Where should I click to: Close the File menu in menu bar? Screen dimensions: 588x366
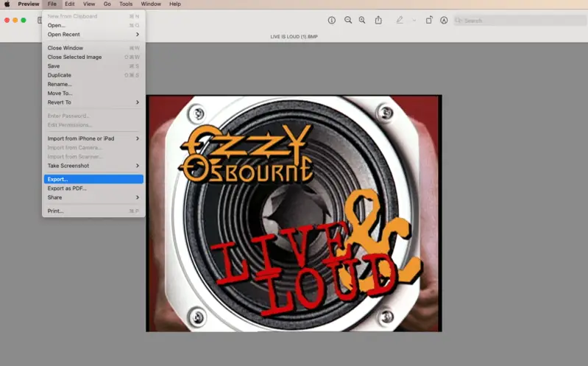(x=52, y=4)
